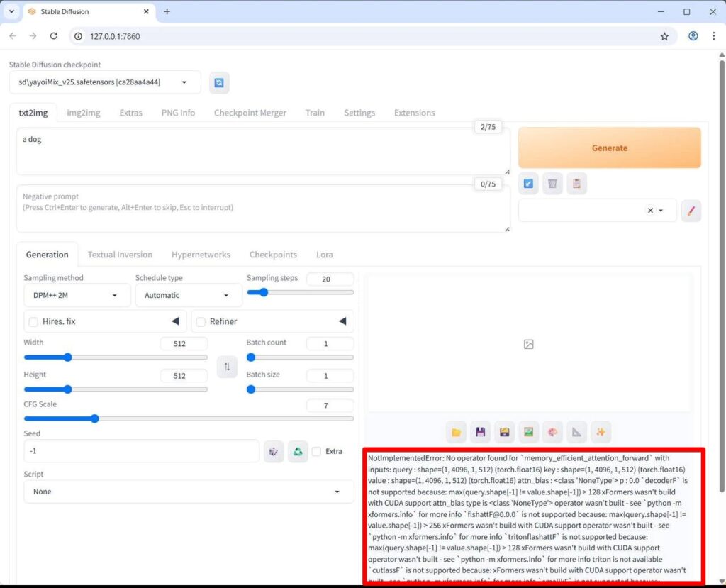Save images as a zip archive

(505, 432)
